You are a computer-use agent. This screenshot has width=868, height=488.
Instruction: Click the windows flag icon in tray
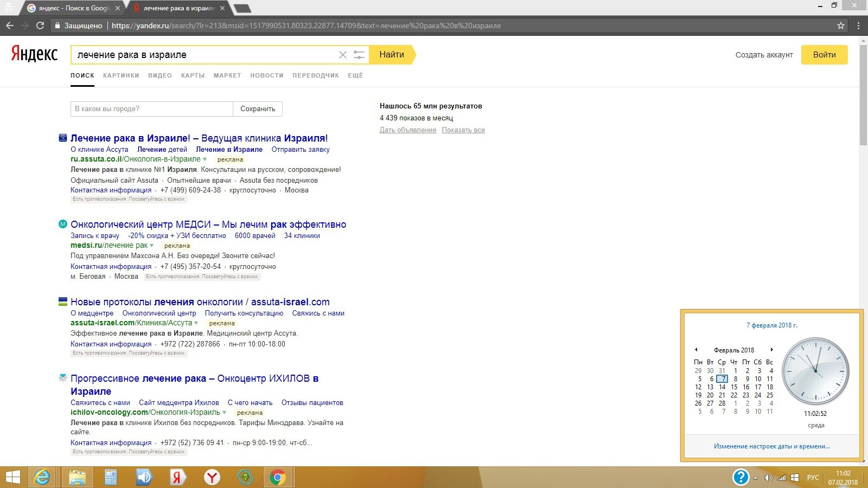pyautogui.click(x=795, y=478)
